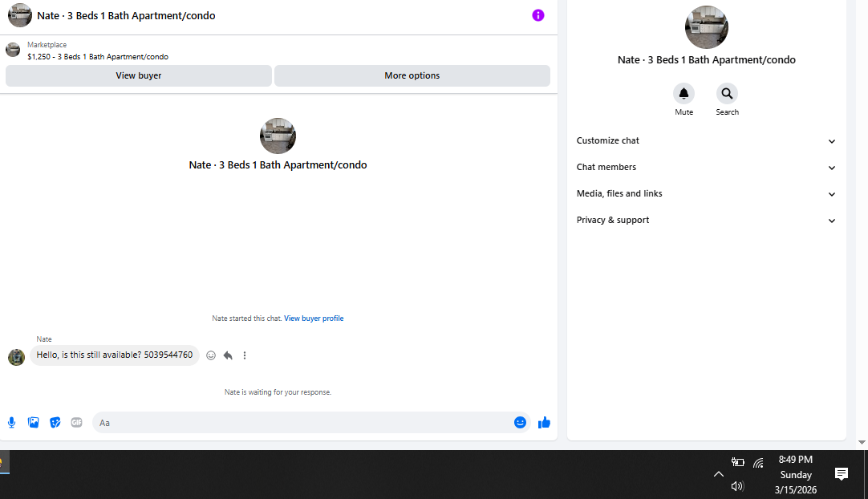Open the GIF picker
Viewport: 868px width, 499px height.
[x=76, y=423]
